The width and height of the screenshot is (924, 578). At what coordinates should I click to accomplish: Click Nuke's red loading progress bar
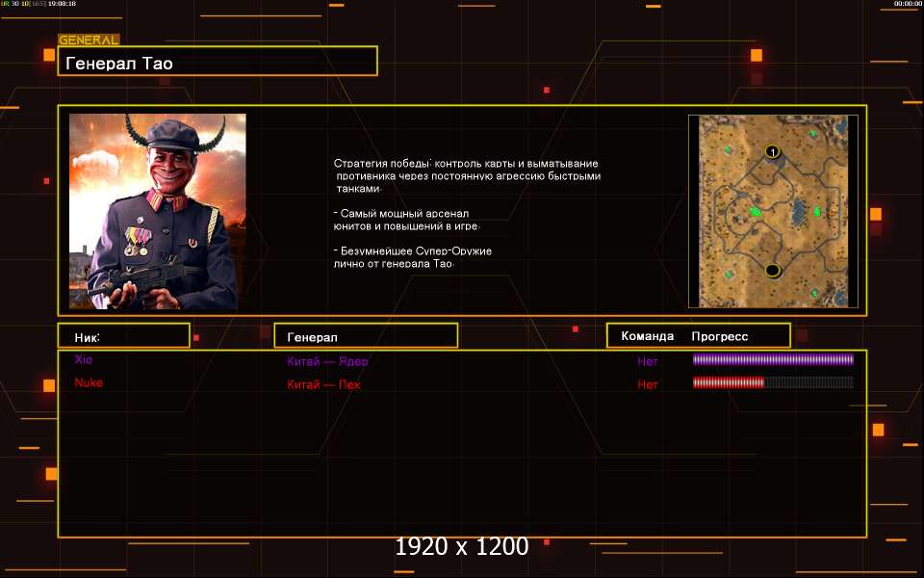773,382
